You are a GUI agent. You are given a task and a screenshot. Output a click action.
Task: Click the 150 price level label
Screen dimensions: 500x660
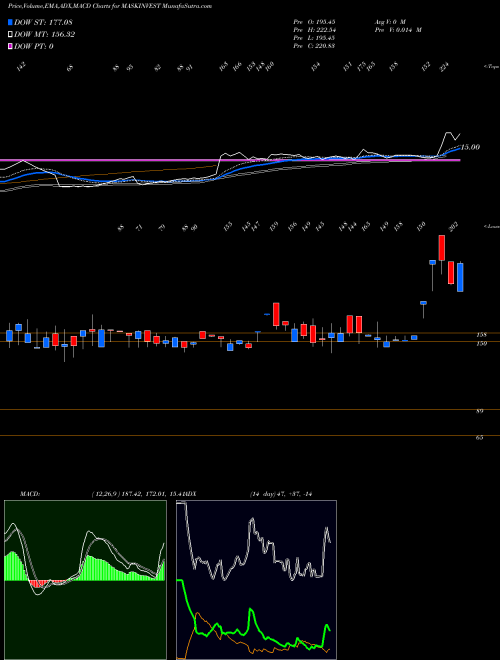tap(481, 344)
